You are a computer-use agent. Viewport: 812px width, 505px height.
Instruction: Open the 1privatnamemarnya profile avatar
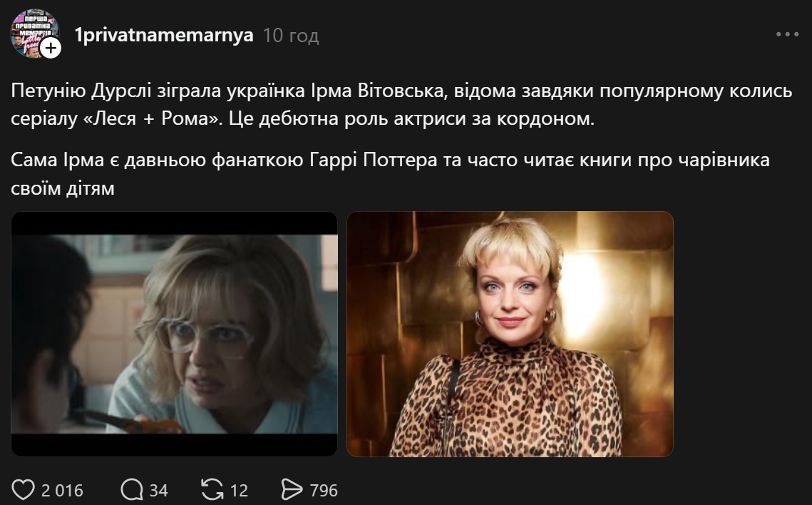pyautogui.click(x=34, y=33)
